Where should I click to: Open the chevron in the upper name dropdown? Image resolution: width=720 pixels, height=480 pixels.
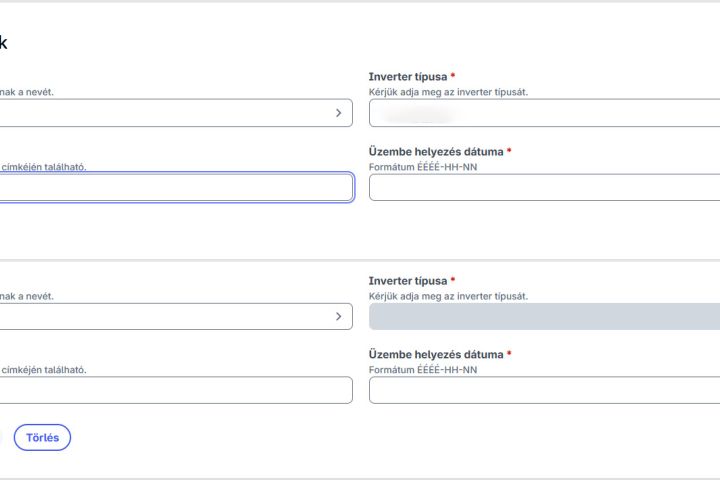tap(338, 113)
